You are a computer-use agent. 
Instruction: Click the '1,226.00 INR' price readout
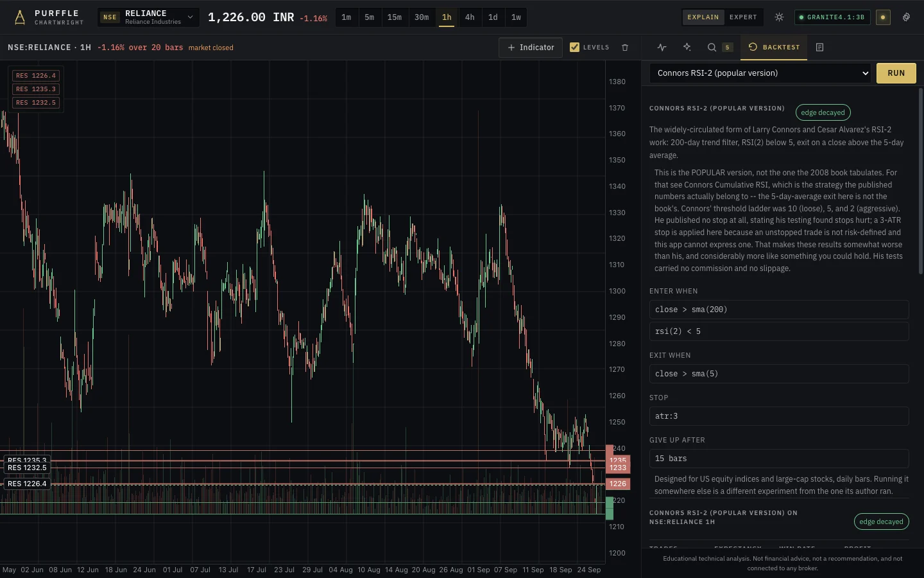[x=251, y=17]
